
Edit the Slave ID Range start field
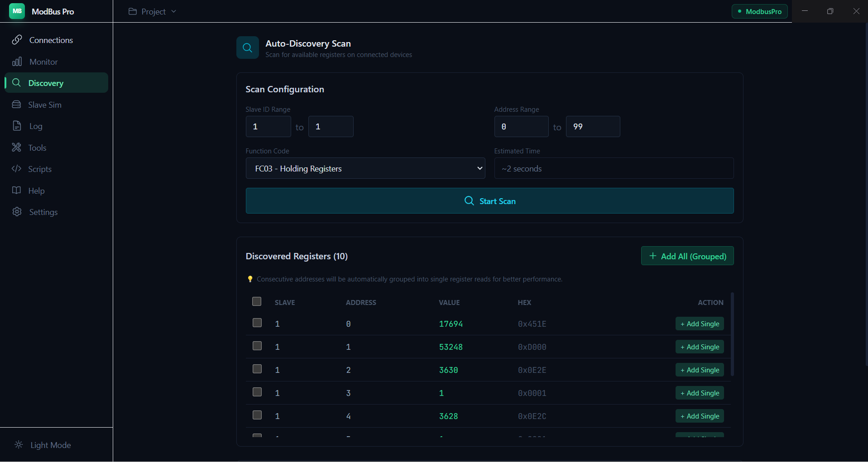click(268, 126)
